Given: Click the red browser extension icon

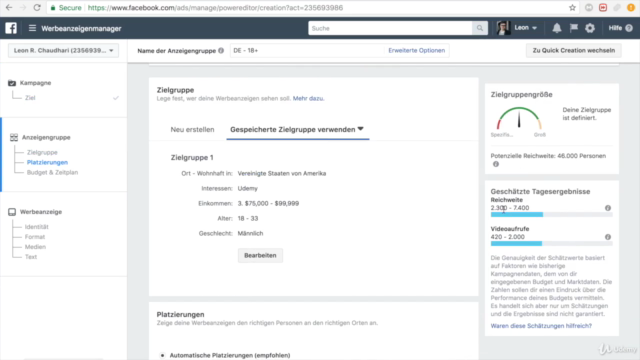Looking at the screenshot, I should 603,7.
